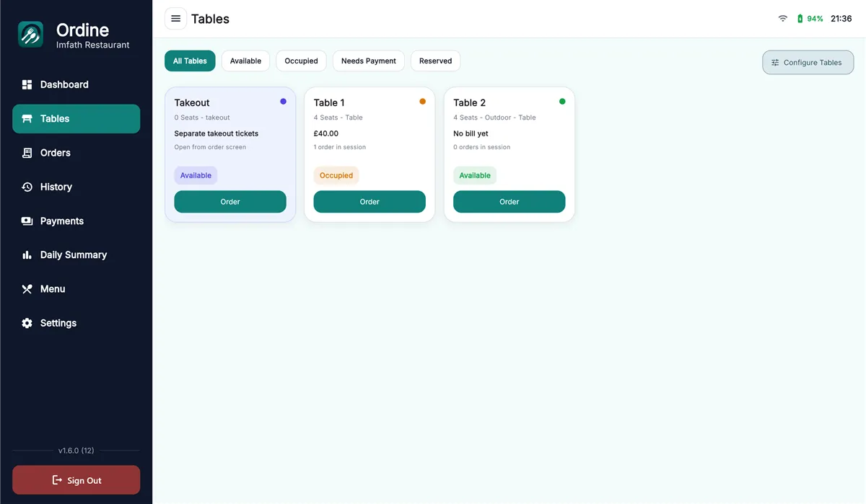
Task: Click the Daily Summary bar chart icon
Action: pos(27,255)
